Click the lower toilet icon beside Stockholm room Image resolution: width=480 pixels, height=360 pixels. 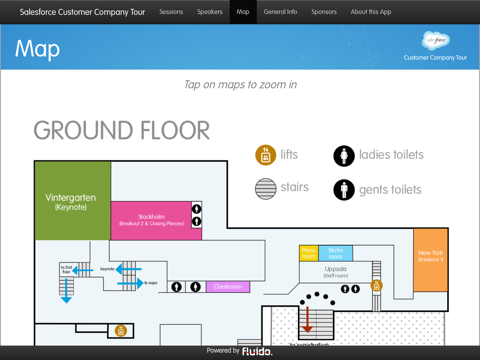click(x=197, y=221)
